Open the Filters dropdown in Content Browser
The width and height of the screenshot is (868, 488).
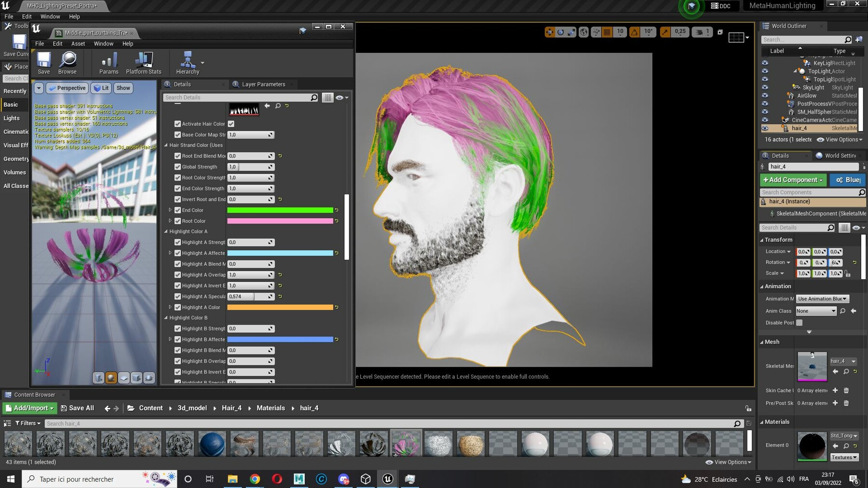click(28, 423)
